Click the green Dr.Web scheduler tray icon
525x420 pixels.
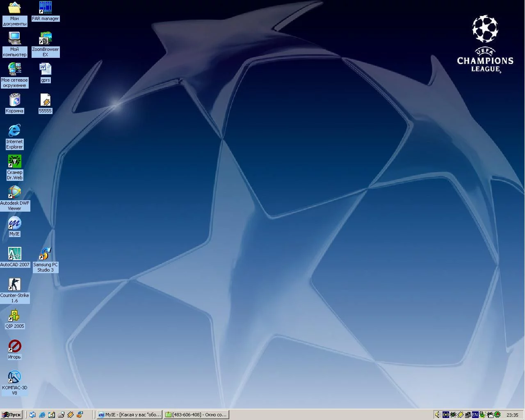(482, 415)
